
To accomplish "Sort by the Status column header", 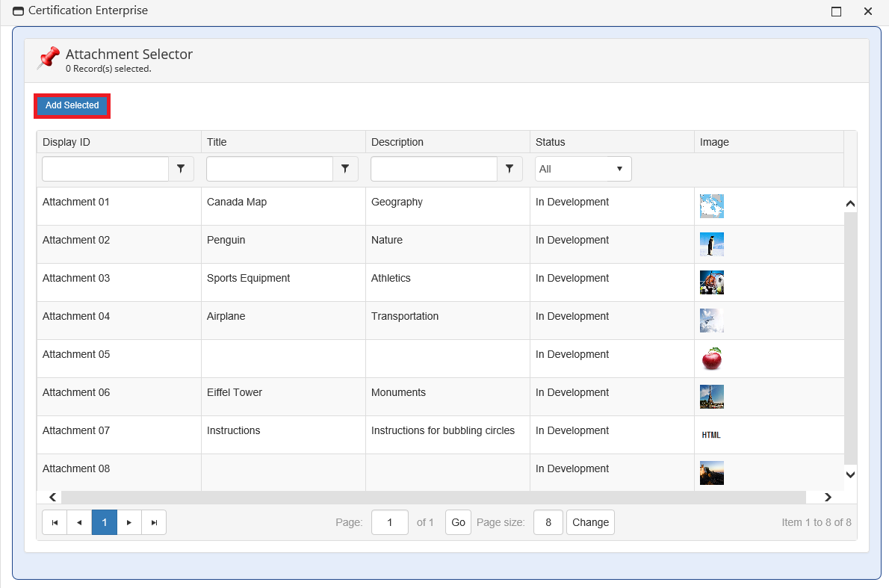I will click(x=551, y=142).
